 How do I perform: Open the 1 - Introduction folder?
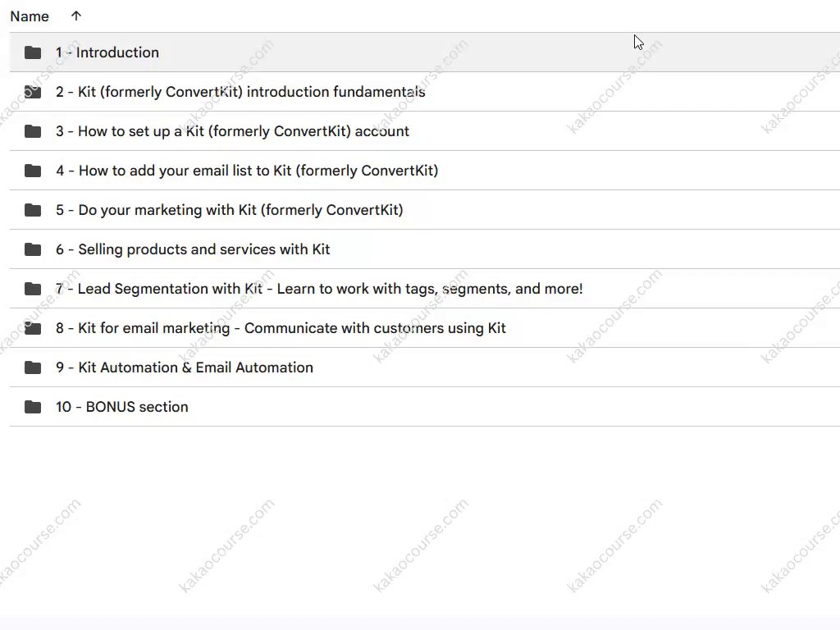point(107,52)
